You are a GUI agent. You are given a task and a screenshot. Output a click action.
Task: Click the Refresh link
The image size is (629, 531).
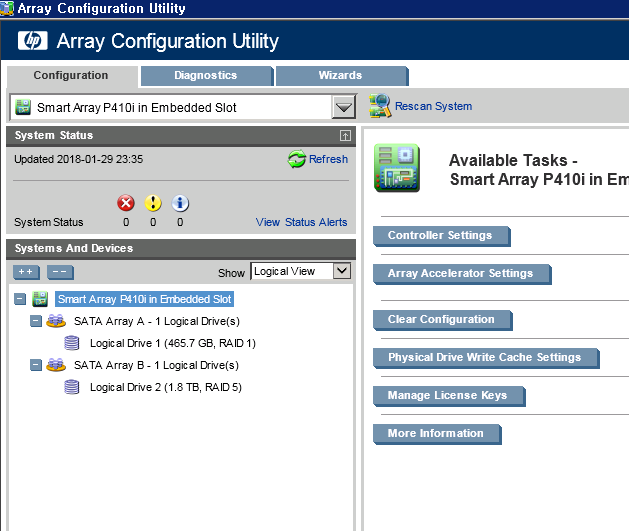click(x=328, y=159)
